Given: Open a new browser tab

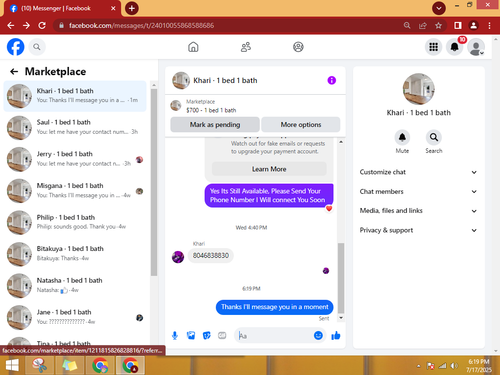Looking at the screenshot, I should tap(132, 8).
